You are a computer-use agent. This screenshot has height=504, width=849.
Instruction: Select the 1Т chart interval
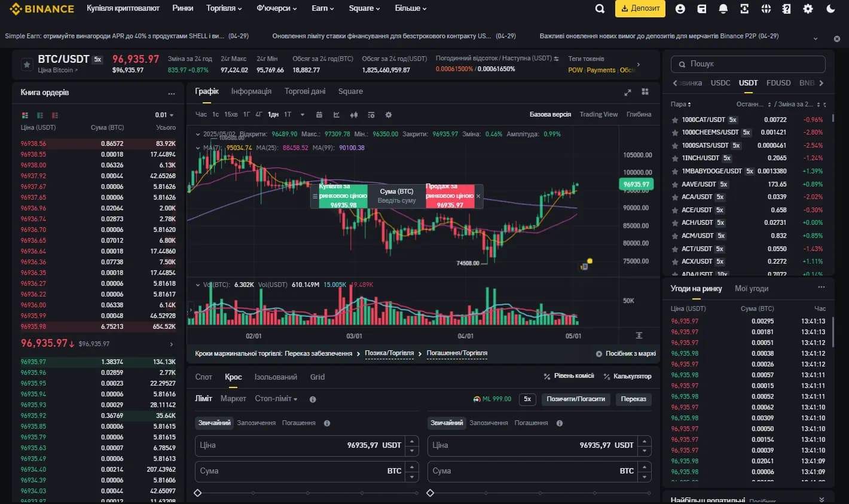coord(288,114)
